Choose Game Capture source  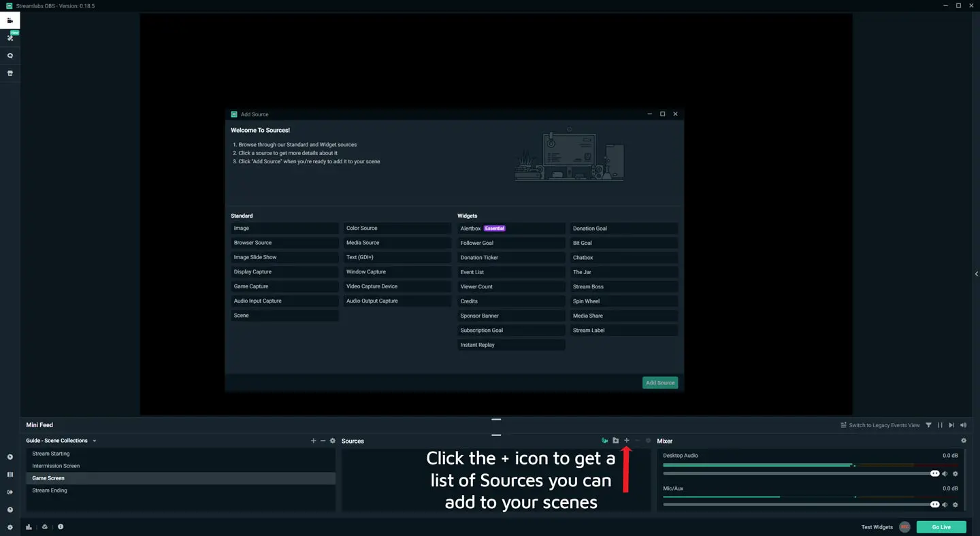[x=284, y=286]
